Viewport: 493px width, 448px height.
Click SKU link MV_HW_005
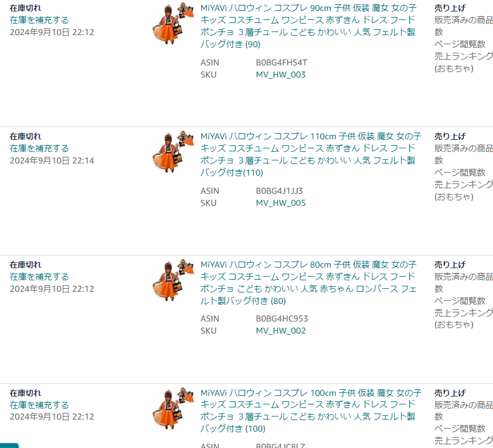(281, 203)
